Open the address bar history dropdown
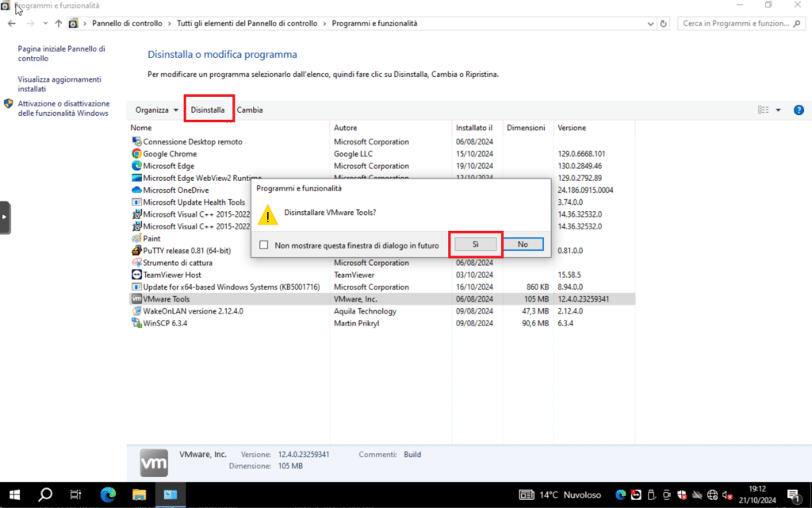The image size is (812, 508). [x=650, y=24]
